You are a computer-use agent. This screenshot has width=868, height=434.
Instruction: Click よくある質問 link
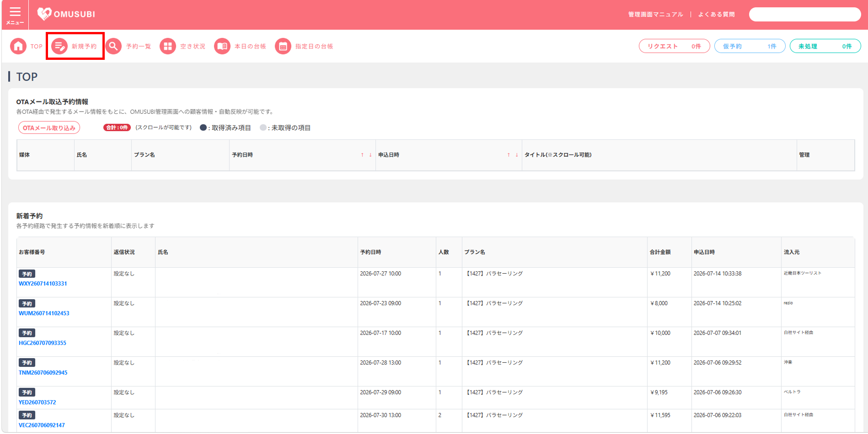717,15
